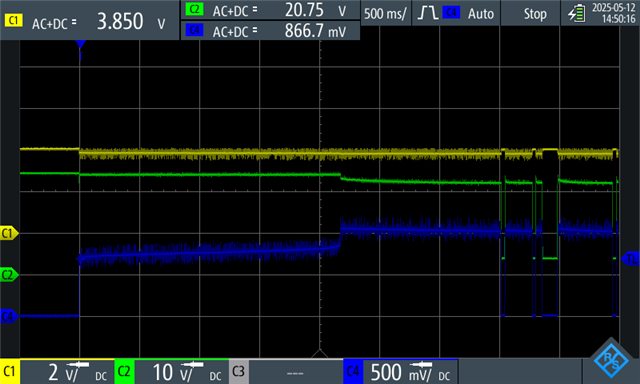Open C4 500 mV/ vertical scale setting

point(410,372)
